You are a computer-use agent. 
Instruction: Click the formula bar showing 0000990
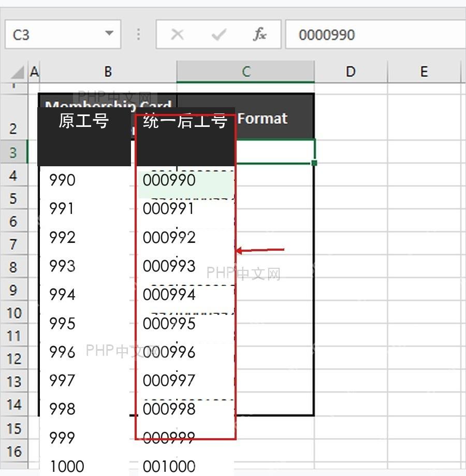(375, 34)
